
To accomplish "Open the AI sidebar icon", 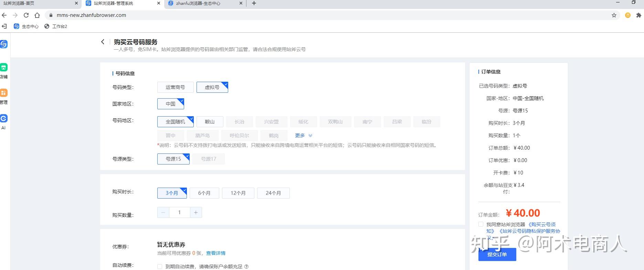I will point(3,119).
